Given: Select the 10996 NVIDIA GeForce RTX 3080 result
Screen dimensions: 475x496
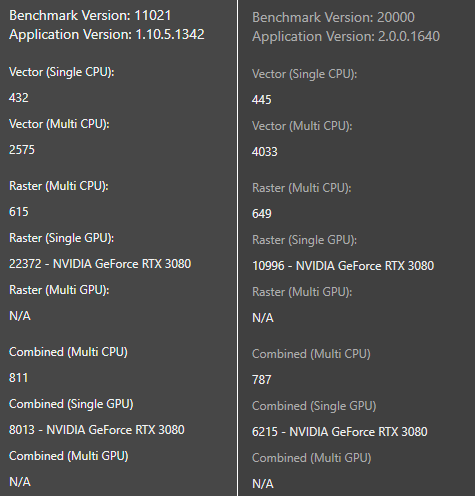Looking at the screenshot, I should tap(343, 266).
